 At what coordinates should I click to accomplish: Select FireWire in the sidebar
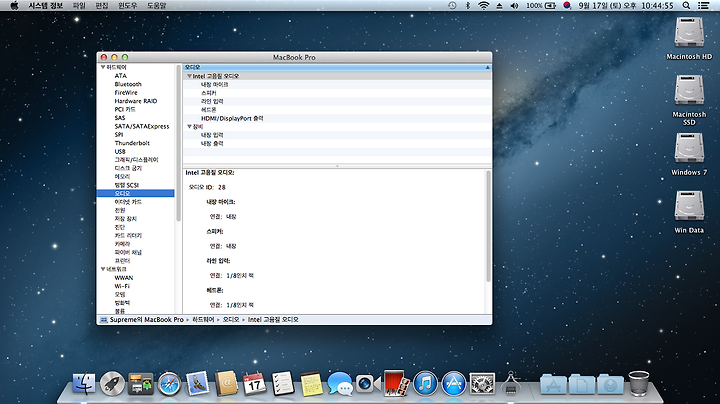(x=126, y=92)
